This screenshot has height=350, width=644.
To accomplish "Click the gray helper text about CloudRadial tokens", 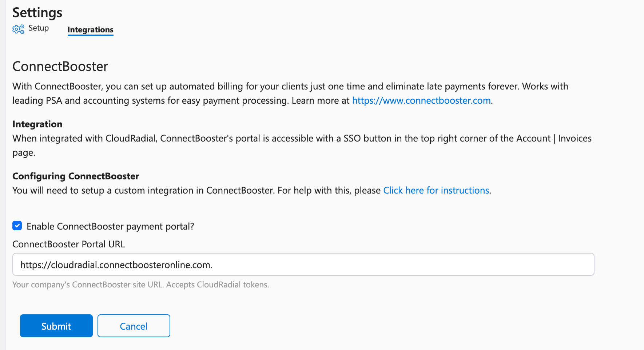I will [x=141, y=285].
